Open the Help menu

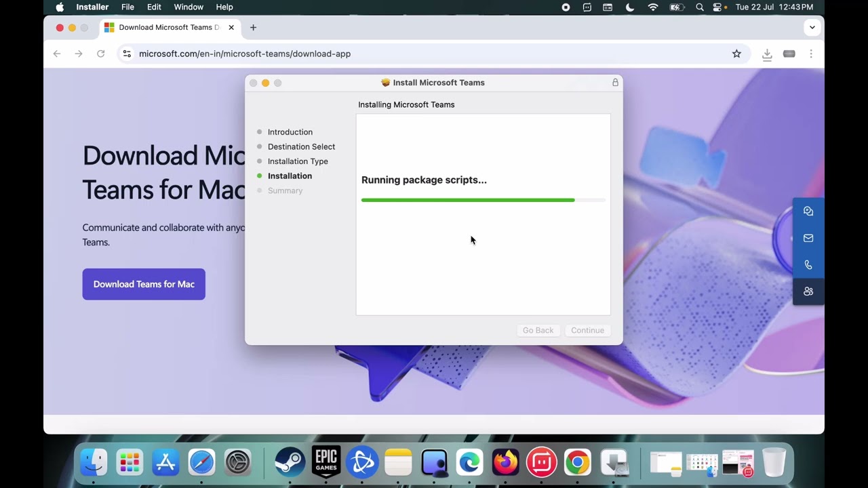click(224, 7)
